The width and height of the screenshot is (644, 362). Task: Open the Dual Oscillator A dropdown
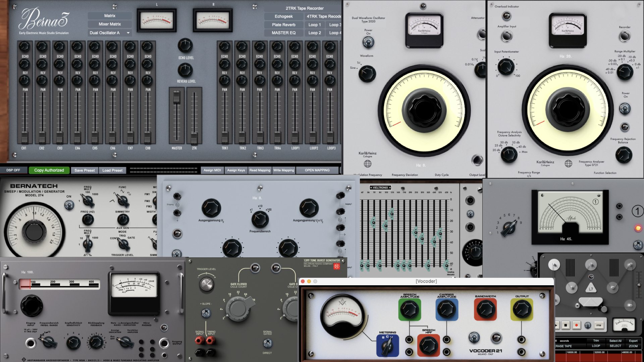click(109, 33)
